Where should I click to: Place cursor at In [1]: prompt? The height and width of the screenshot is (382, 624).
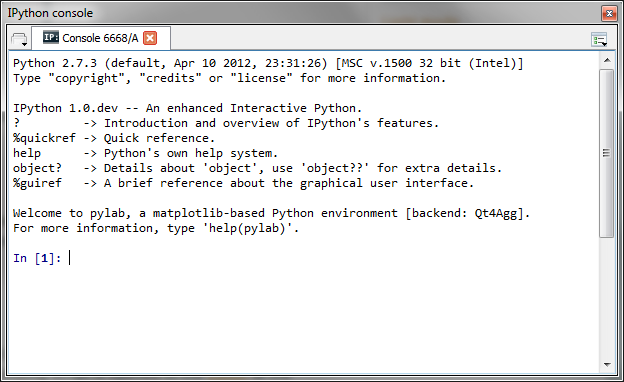coord(70,258)
